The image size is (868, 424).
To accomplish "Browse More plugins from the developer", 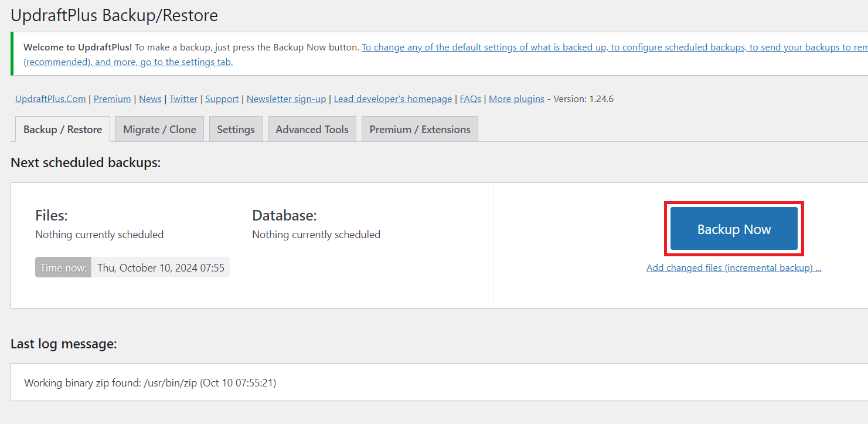I will pos(516,99).
